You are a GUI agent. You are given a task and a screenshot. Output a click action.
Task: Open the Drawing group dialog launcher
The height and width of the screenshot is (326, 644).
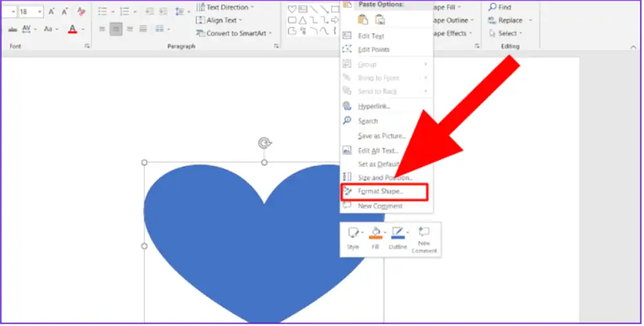(477, 46)
